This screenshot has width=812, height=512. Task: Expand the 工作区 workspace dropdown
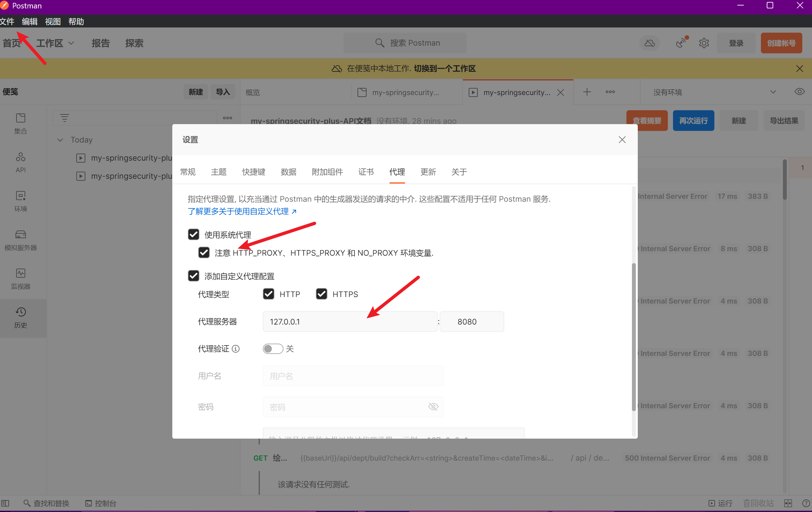55,43
